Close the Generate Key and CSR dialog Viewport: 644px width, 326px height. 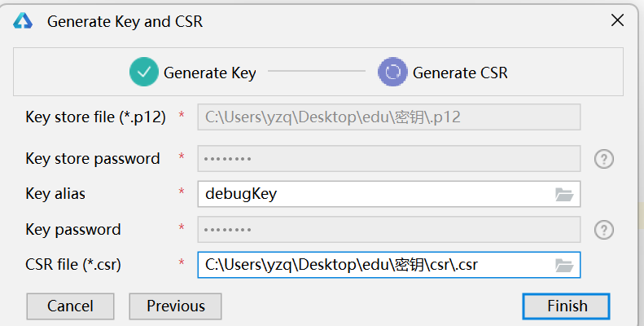(617, 20)
